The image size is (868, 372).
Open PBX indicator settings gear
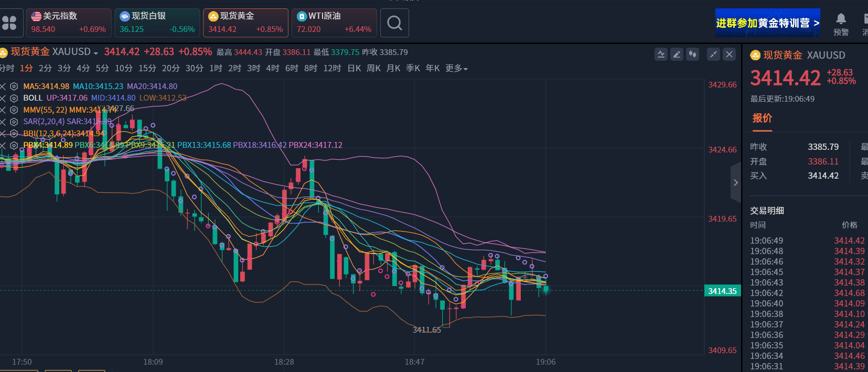point(14,145)
